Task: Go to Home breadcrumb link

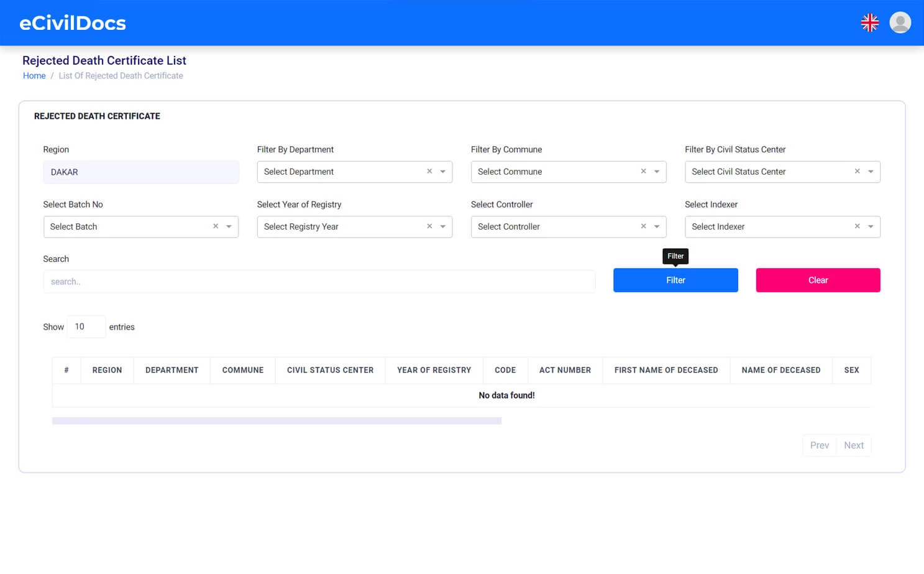Action: [34, 76]
